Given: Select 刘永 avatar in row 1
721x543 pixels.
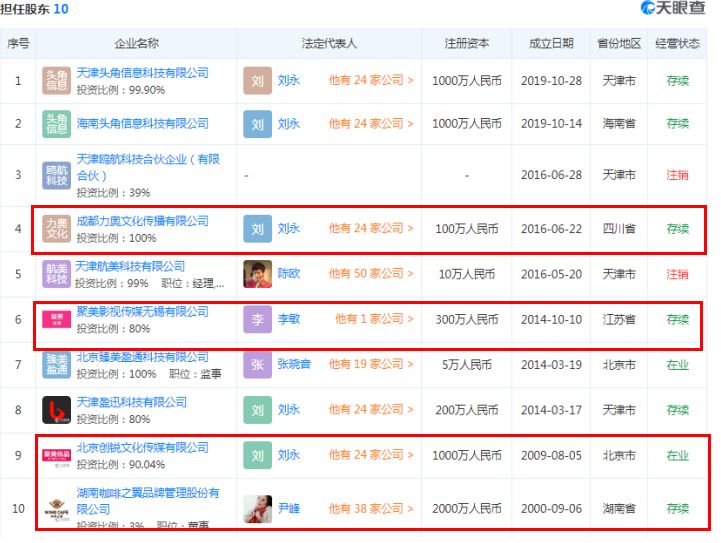Looking at the screenshot, I should 258,80.
